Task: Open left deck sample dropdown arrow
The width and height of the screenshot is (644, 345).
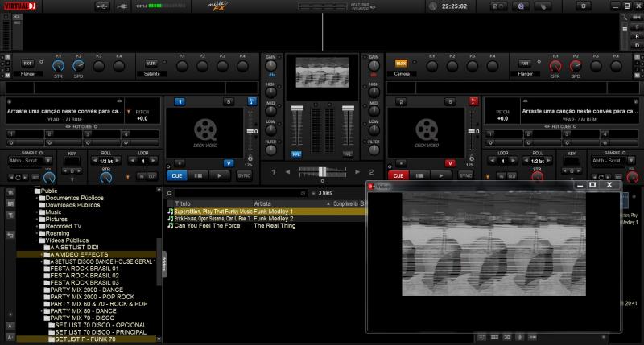Action: click(x=48, y=160)
